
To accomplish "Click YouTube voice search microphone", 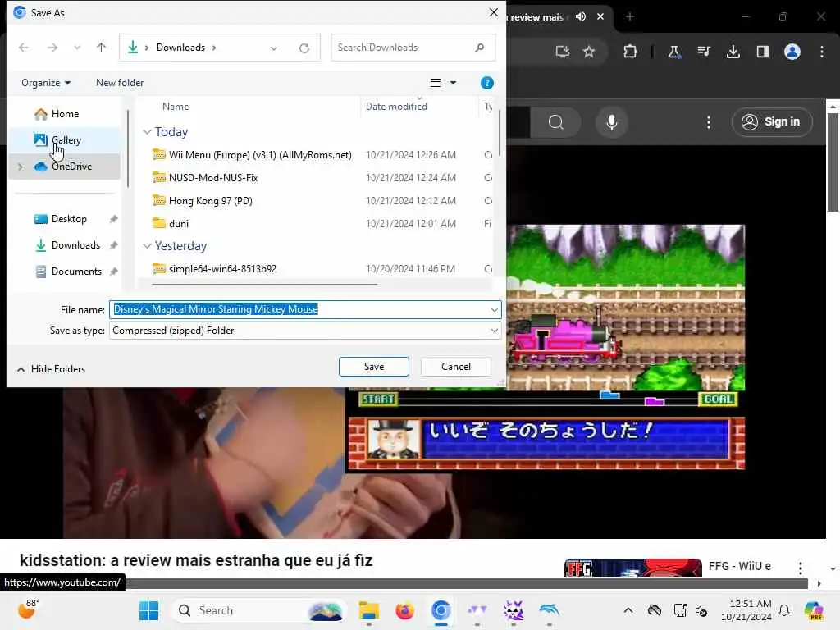I will (x=612, y=122).
